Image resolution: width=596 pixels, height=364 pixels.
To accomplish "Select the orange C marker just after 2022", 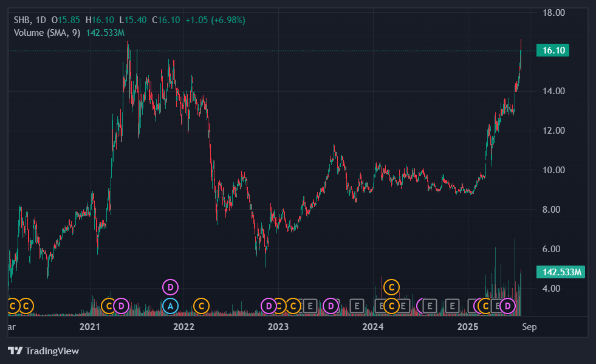I will (202, 306).
